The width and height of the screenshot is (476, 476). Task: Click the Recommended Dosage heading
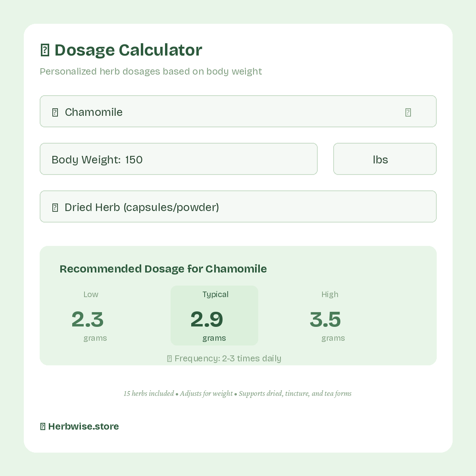click(x=163, y=269)
